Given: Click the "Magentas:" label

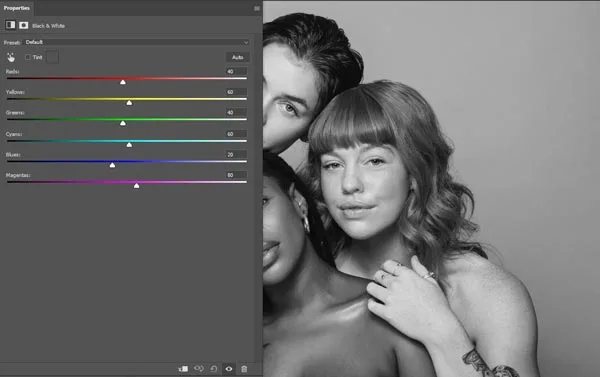Looking at the screenshot, I should coord(18,175).
